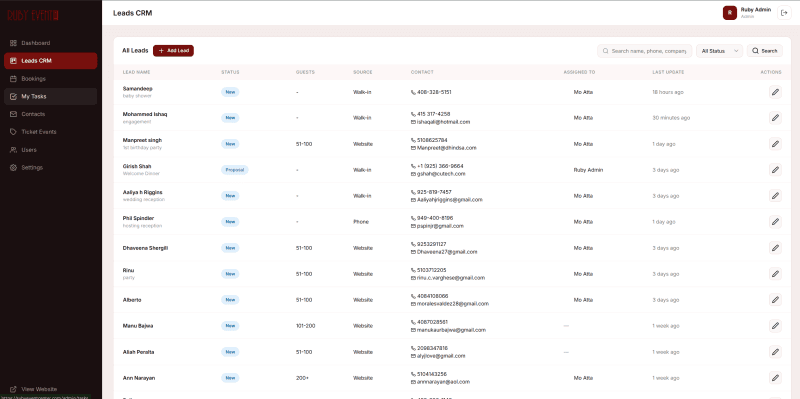
Task: Open editor for Dhaveena Shergill
Action: pyautogui.click(x=775, y=248)
